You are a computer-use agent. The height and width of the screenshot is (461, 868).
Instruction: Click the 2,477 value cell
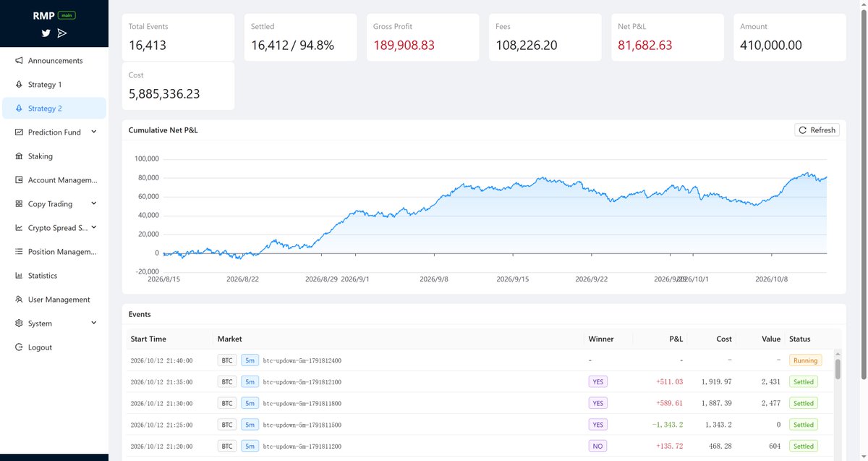[x=772, y=403]
